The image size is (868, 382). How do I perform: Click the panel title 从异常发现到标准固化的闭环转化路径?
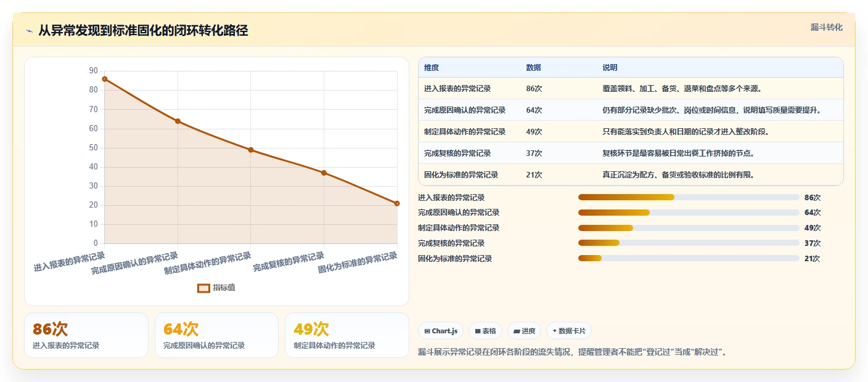(143, 31)
